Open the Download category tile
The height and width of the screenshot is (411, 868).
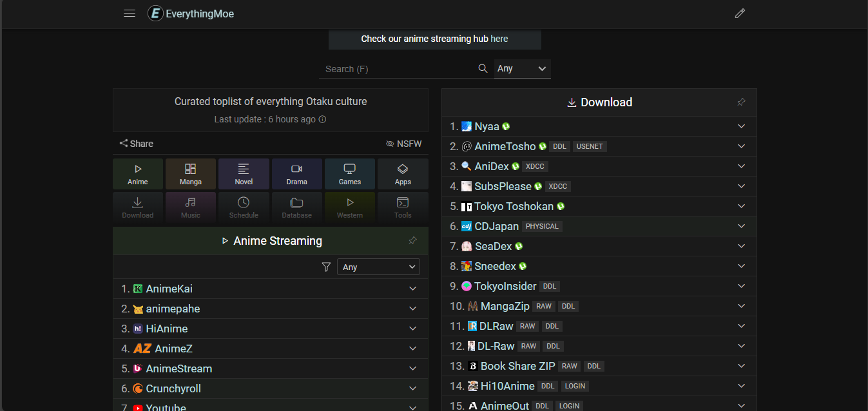(x=138, y=207)
